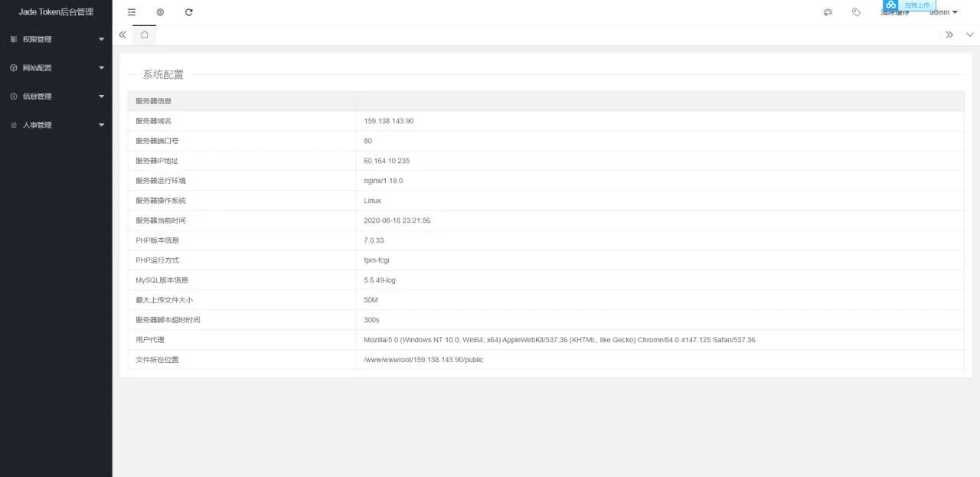The image size is (980, 477).
Task: Open the tab operations chevron dropdown
Action: click(x=969, y=34)
